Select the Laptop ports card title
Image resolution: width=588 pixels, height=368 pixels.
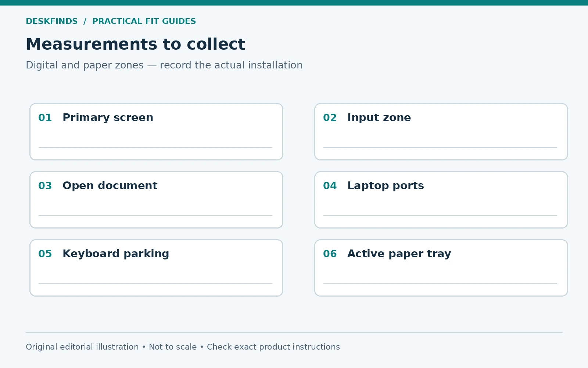[x=386, y=186]
